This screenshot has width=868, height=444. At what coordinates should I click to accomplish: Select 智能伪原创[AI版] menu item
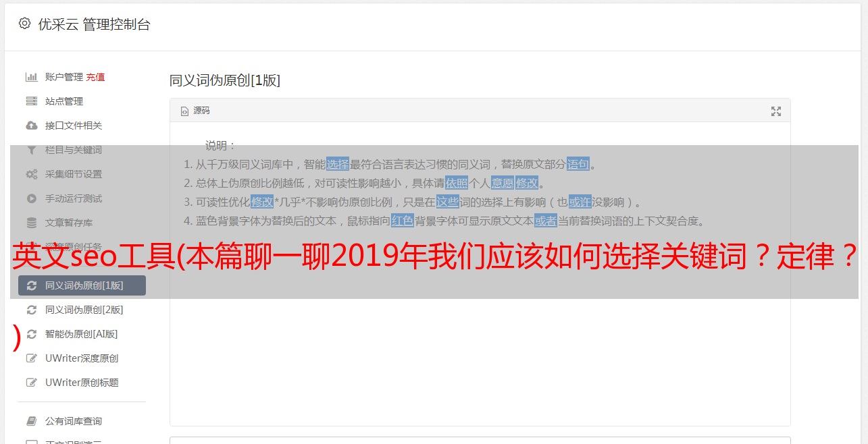pos(82,334)
